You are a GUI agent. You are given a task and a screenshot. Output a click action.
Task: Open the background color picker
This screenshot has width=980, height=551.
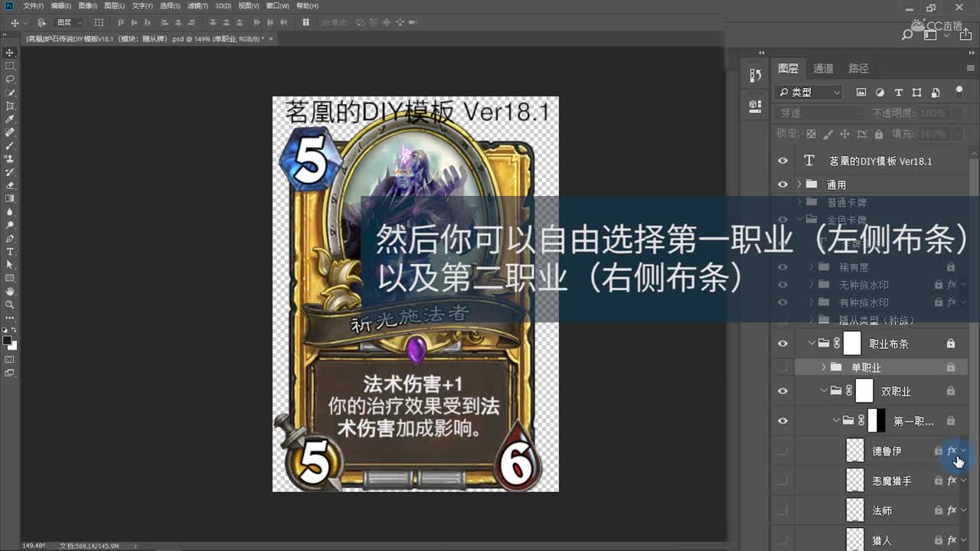12,345
